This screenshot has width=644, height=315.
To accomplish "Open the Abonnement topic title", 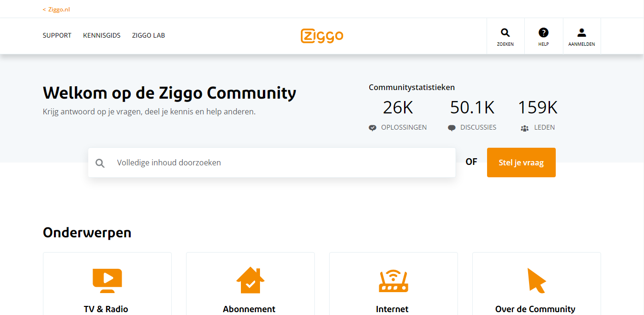I will [x=249, y=309].
